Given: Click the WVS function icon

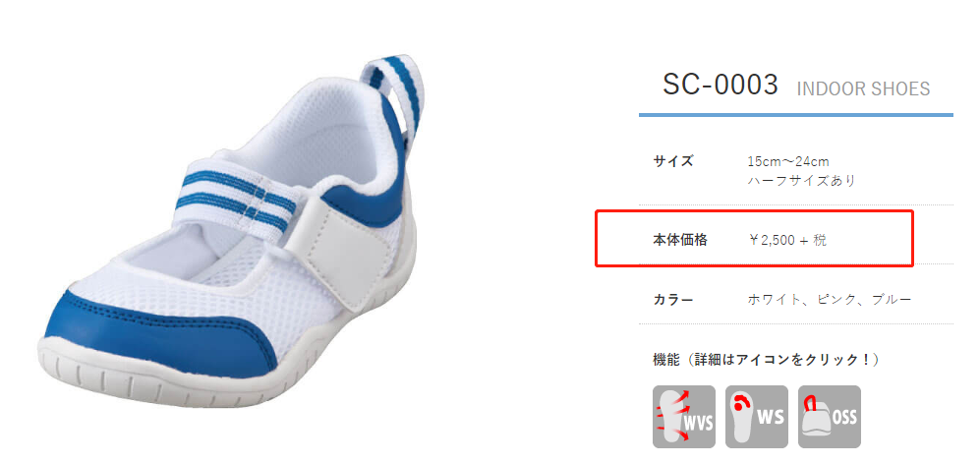Looking at the screenshot, I should [684, 417].
